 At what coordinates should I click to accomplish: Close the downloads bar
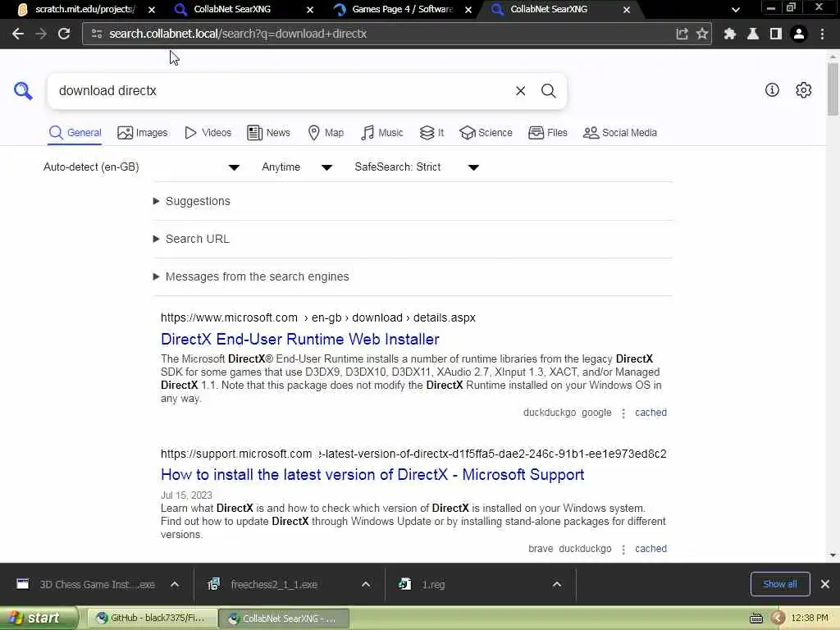pos(825,584)
